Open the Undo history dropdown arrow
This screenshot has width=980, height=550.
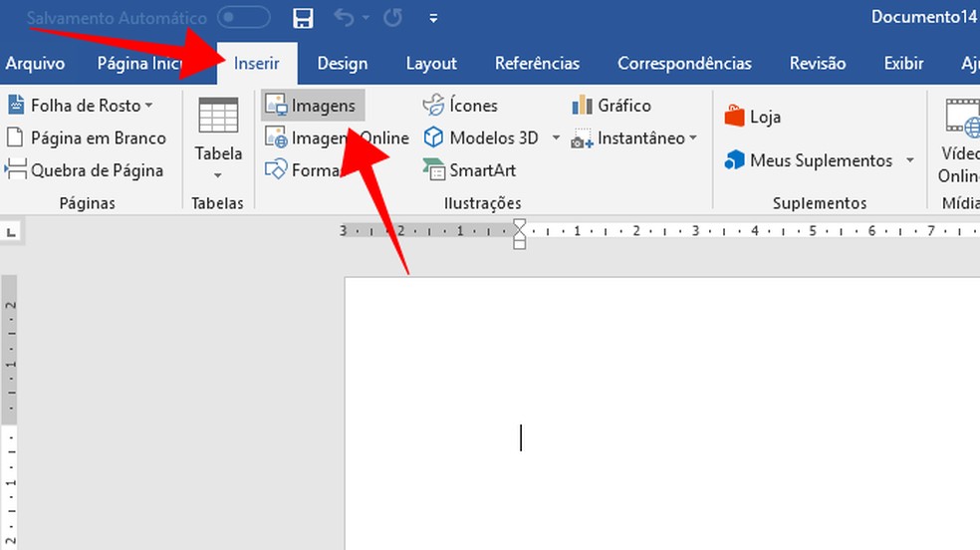(x=367, y=18)
